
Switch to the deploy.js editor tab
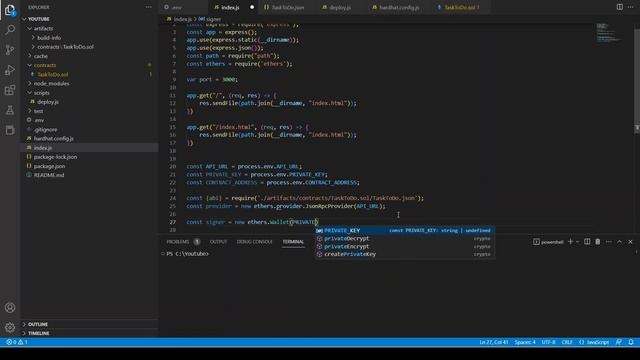(340, 7)
